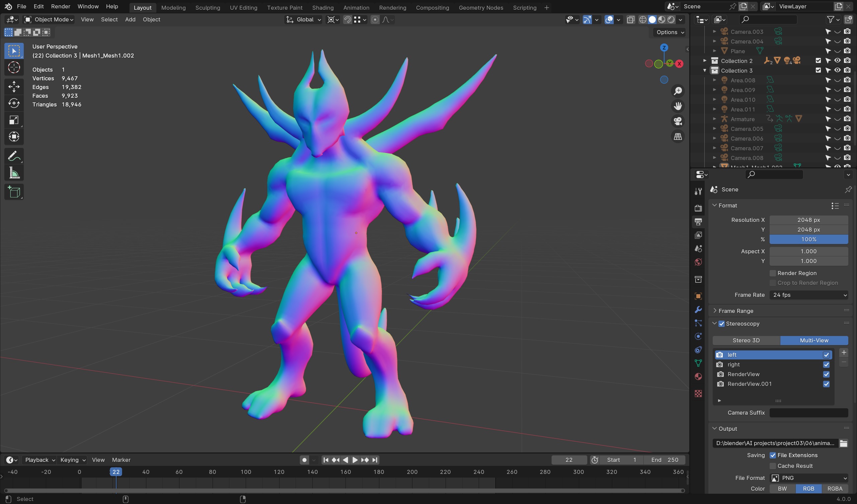Open the Render menu

[x=61, y=6]
